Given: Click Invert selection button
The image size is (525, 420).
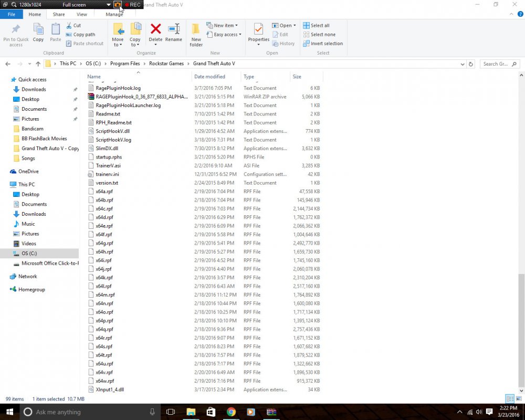Looking at the screenshot, I should (x=323, y=44).
